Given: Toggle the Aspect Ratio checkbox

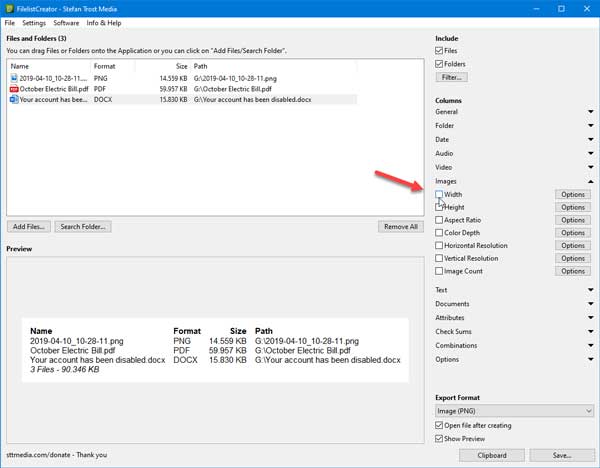Looking at the screenshot, I should coord(440,220).
